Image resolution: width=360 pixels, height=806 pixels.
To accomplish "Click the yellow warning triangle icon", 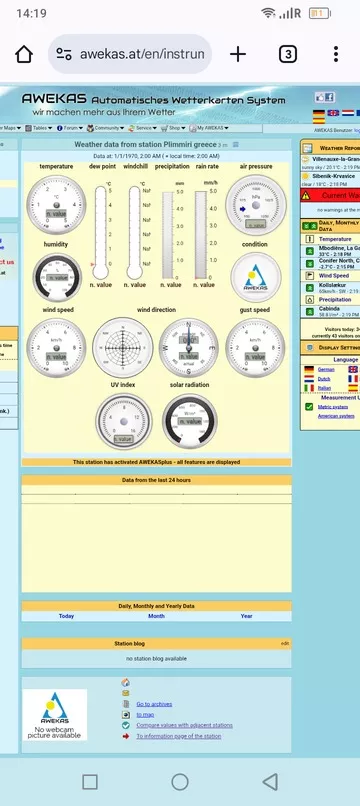I will click(x=306, y=195).
